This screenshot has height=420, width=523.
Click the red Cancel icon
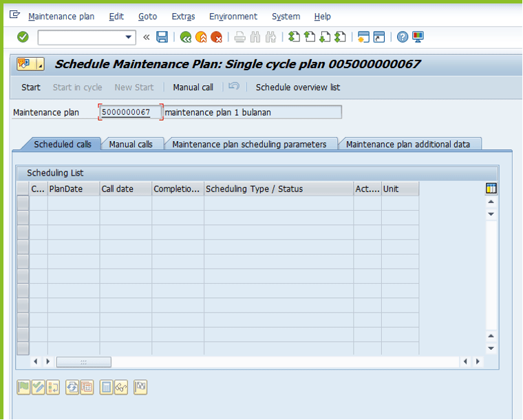point(217,37)
